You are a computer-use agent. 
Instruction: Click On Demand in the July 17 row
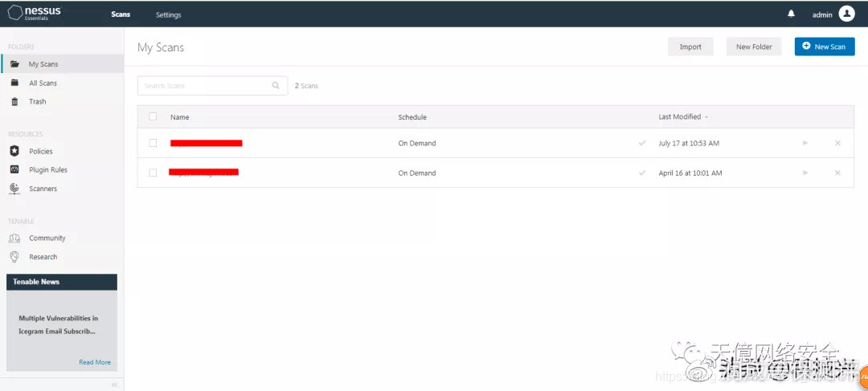tap(417, 143)
